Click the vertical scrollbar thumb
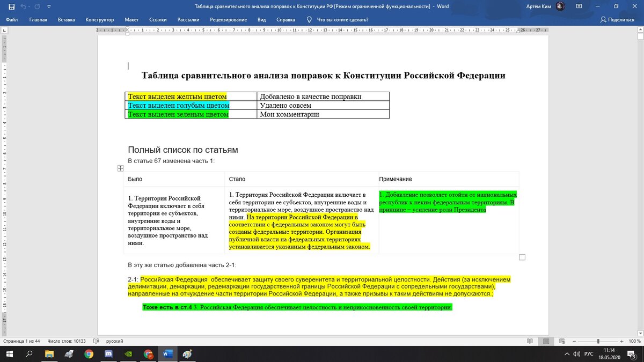The width and height of the screenshot is (644, 362). pos(640,37)
